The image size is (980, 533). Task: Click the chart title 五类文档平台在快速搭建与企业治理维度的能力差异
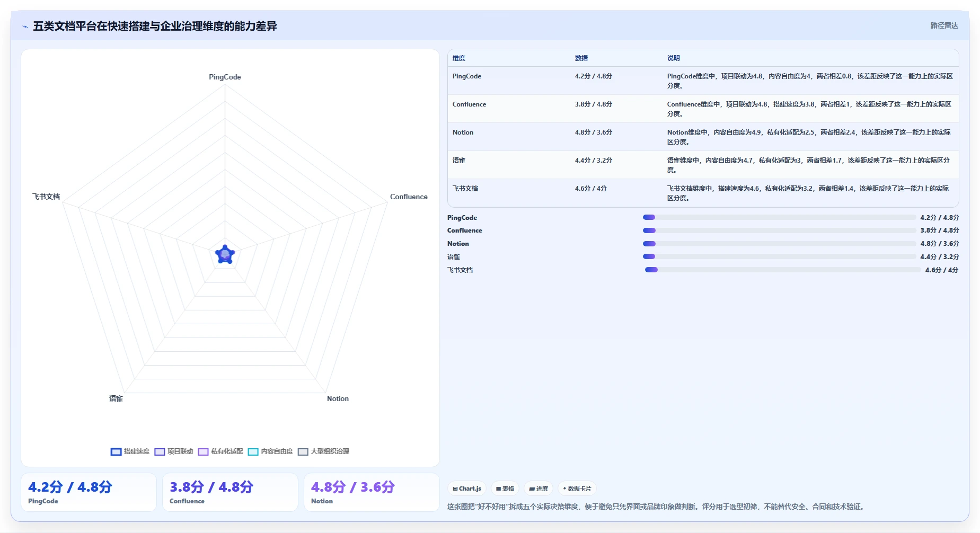pyautogui.click(x=155, y=26)
